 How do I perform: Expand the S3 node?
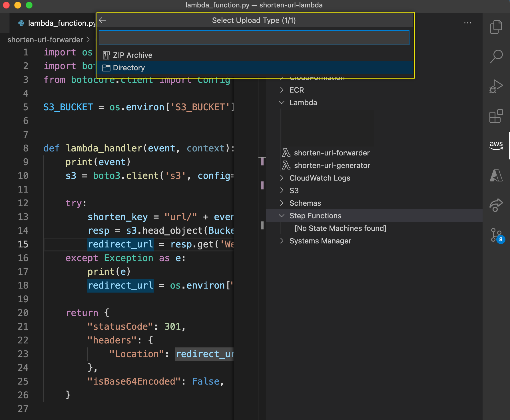pyautogui.click(x=282, y=191)
